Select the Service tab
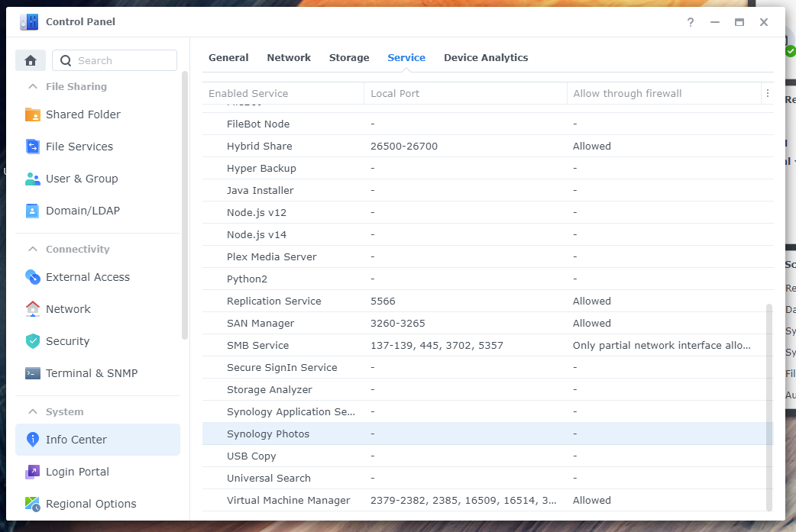Viewport: 796px width, 532px height. (x=406, y=58)
